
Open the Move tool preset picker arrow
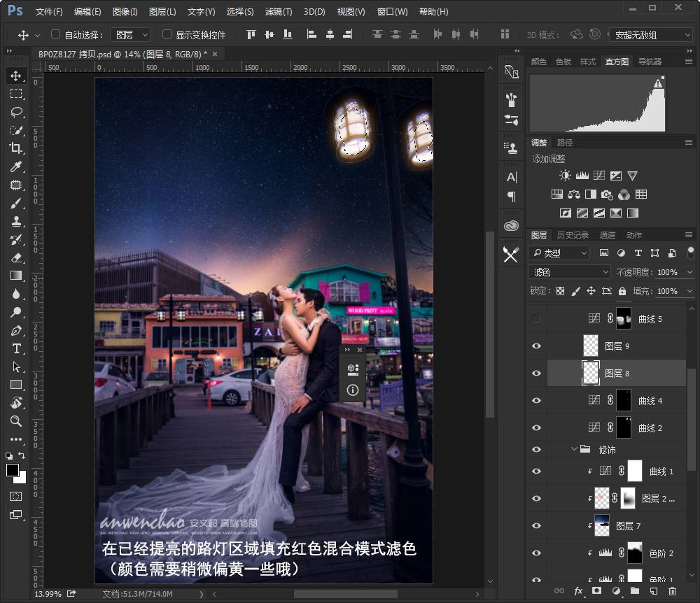click(x=38, y=35)
